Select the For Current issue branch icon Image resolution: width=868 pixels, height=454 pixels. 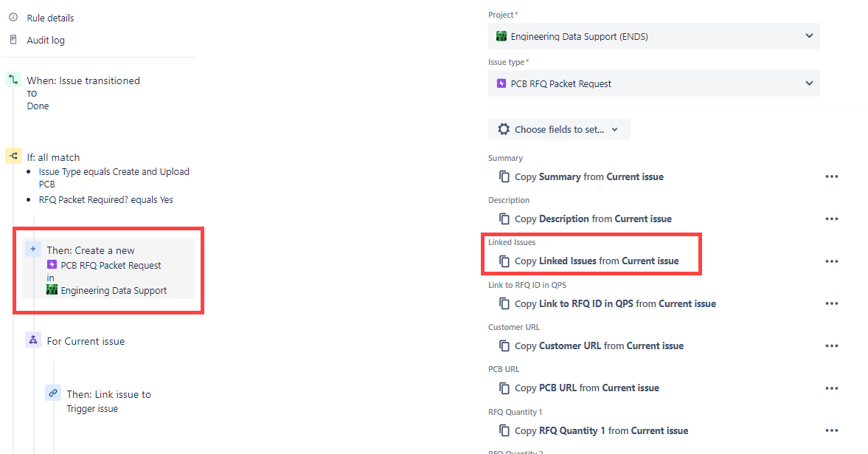coord(33,340)
